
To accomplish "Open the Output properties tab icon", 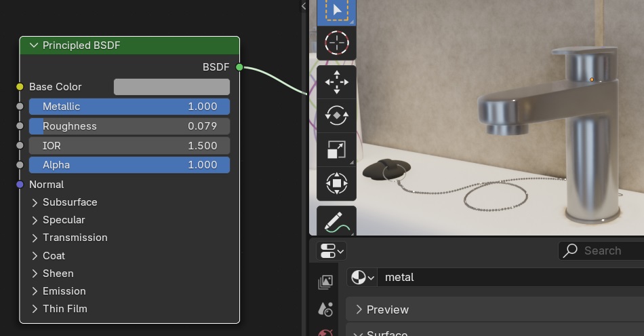I will coord(325,282).
